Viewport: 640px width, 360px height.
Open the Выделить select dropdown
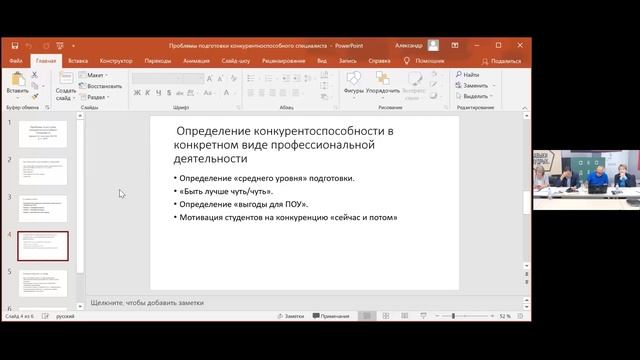474,96
